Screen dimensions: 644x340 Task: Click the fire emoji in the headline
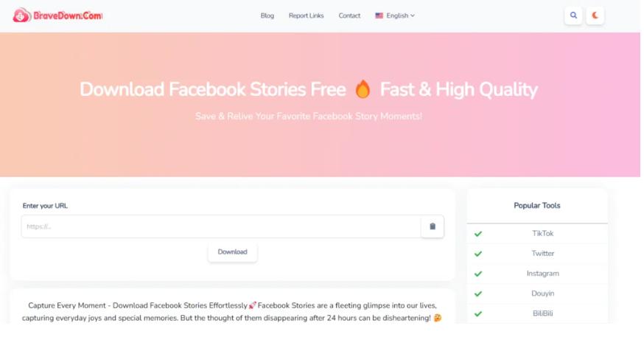(x=363, y=89)
